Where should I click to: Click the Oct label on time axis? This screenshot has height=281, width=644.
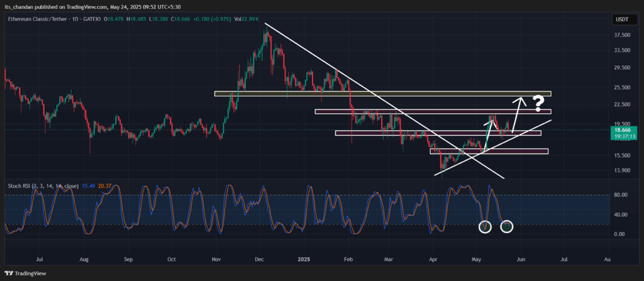point(172,260)
